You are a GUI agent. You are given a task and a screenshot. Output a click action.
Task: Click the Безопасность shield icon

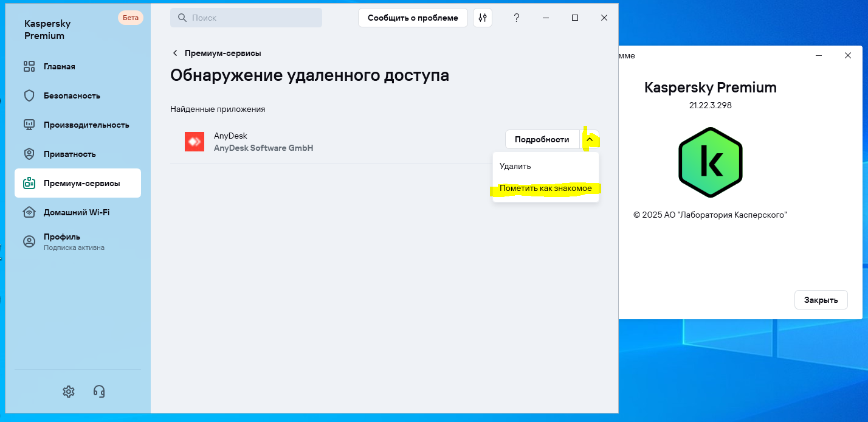[29, 95]
